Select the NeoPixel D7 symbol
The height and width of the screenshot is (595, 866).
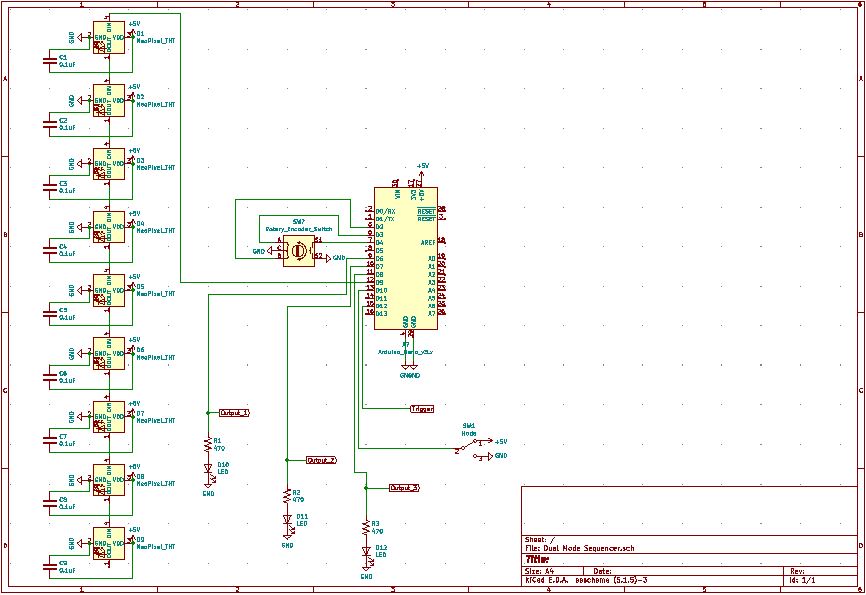109,417
